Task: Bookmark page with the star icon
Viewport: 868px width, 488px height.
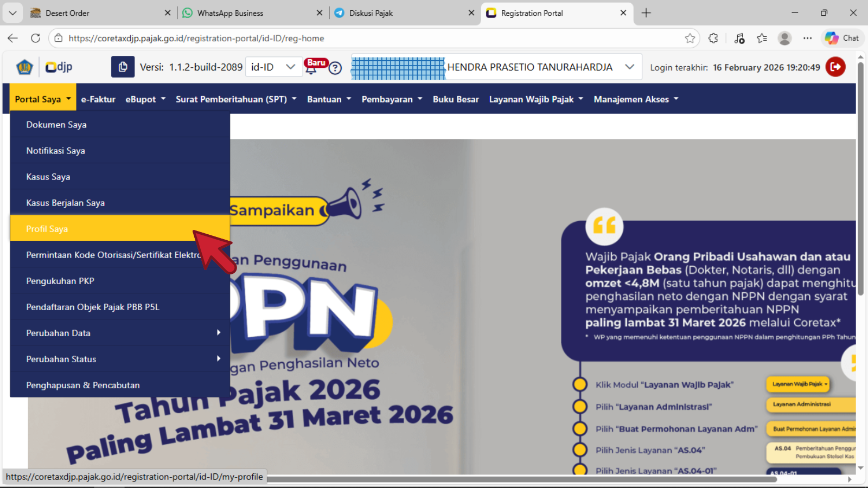Action: (x=690, y=38)
